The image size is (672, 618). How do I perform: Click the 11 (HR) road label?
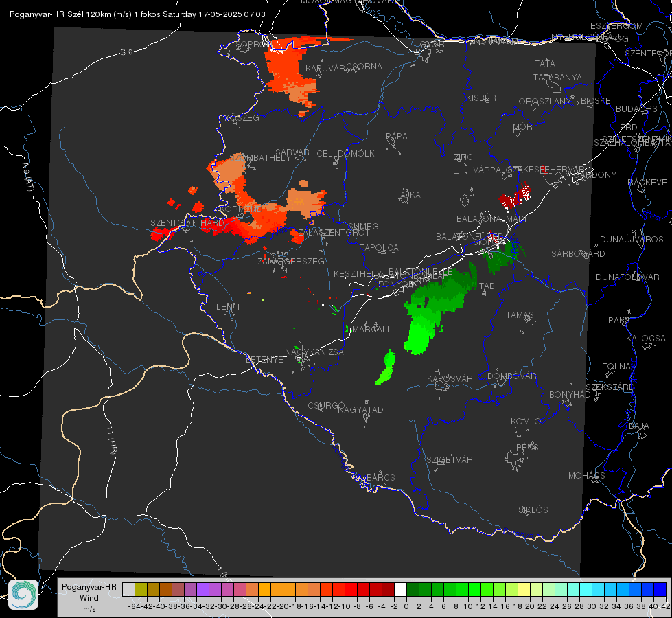(113, 440)
